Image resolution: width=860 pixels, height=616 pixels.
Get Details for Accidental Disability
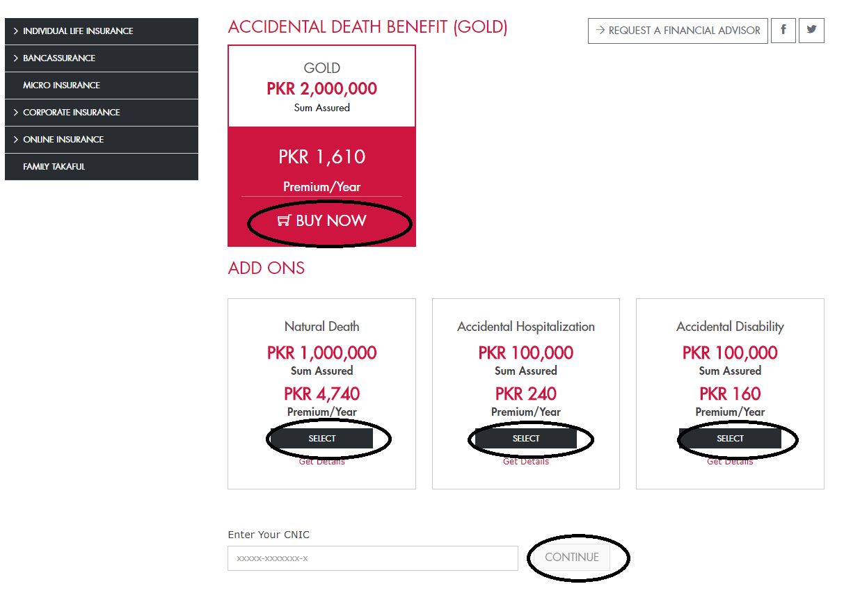pyautogui.click(x=730, y=462)
